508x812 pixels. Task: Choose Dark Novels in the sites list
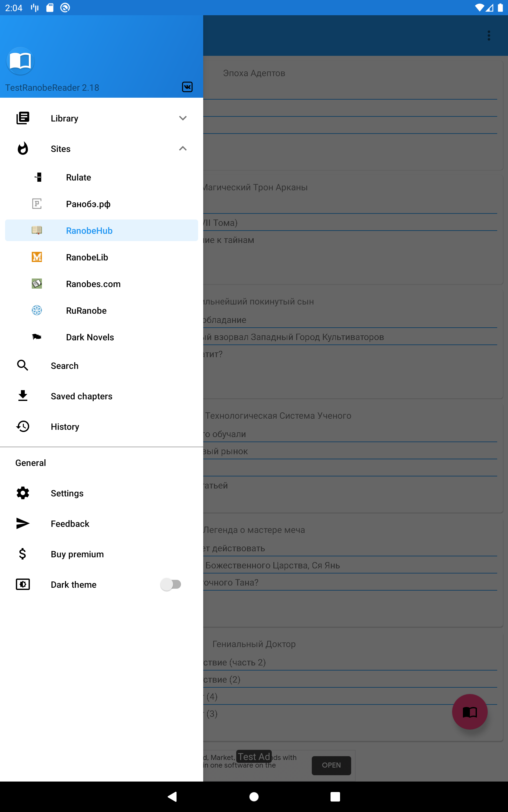(x=102, y=337)
